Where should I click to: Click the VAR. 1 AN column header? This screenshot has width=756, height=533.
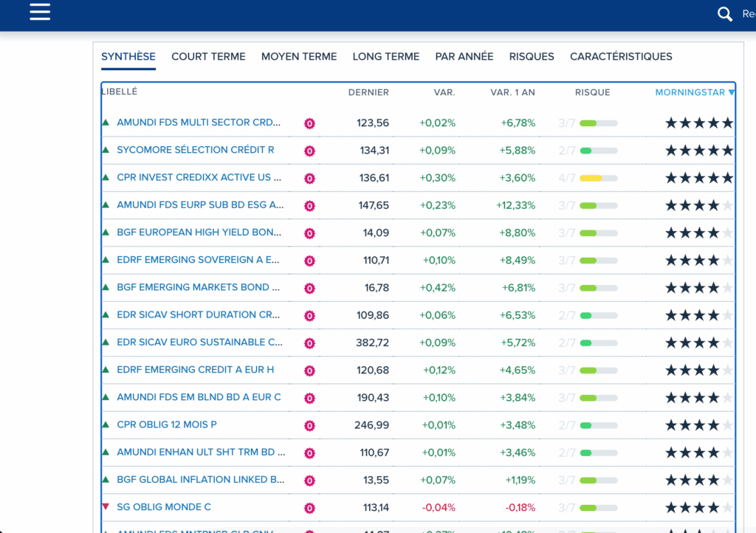512,92
